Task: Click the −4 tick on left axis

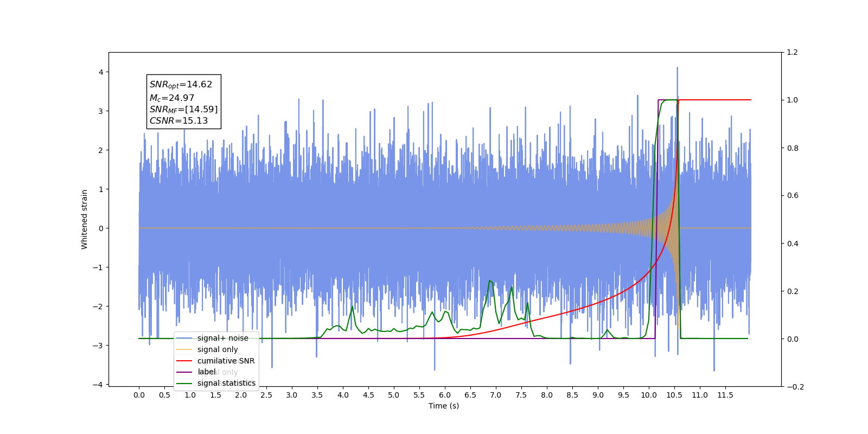Action: coord(98,385)
